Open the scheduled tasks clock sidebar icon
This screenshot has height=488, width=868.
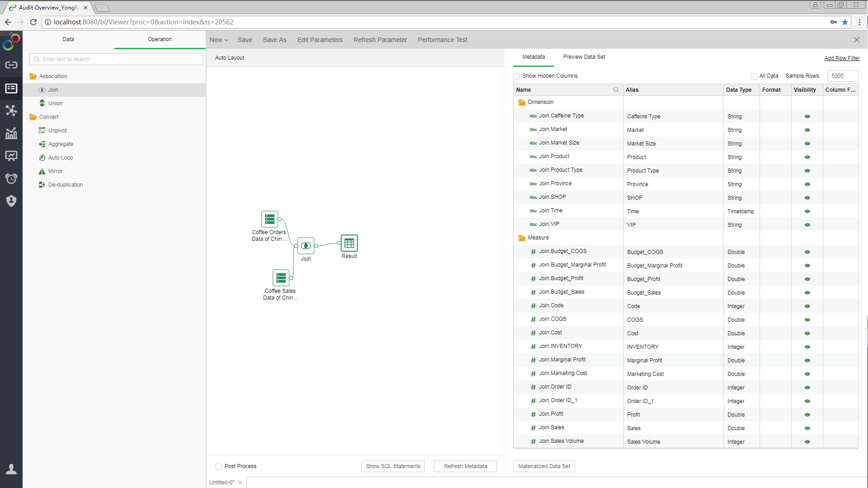coord(11,178)
